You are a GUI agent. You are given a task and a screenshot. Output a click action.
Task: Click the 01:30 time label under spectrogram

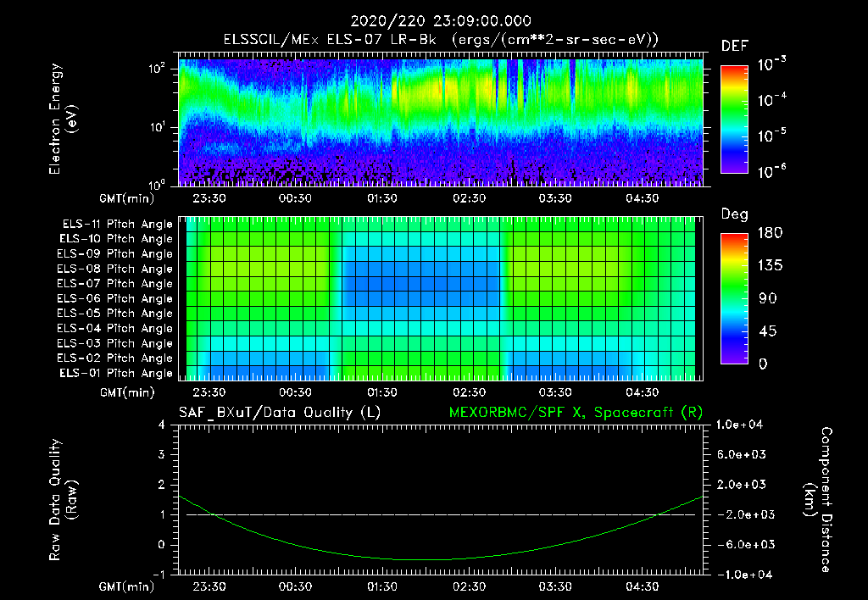(x=382, y=198)
